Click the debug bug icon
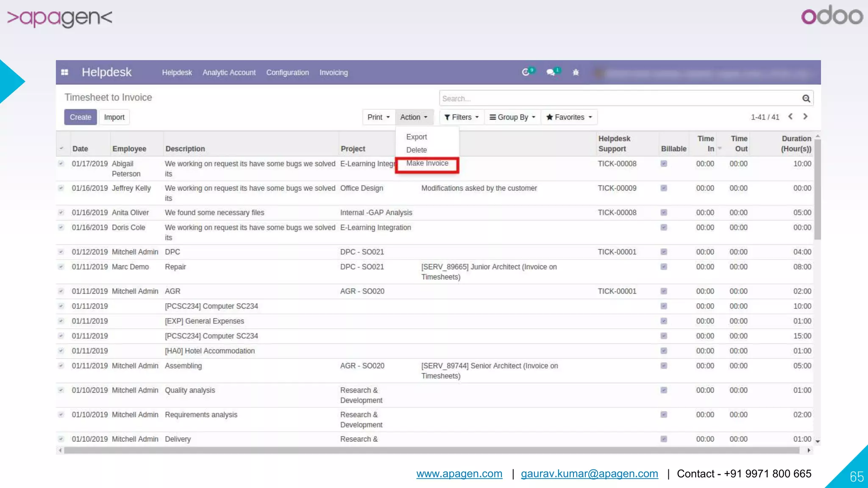 tap(576, 72)
